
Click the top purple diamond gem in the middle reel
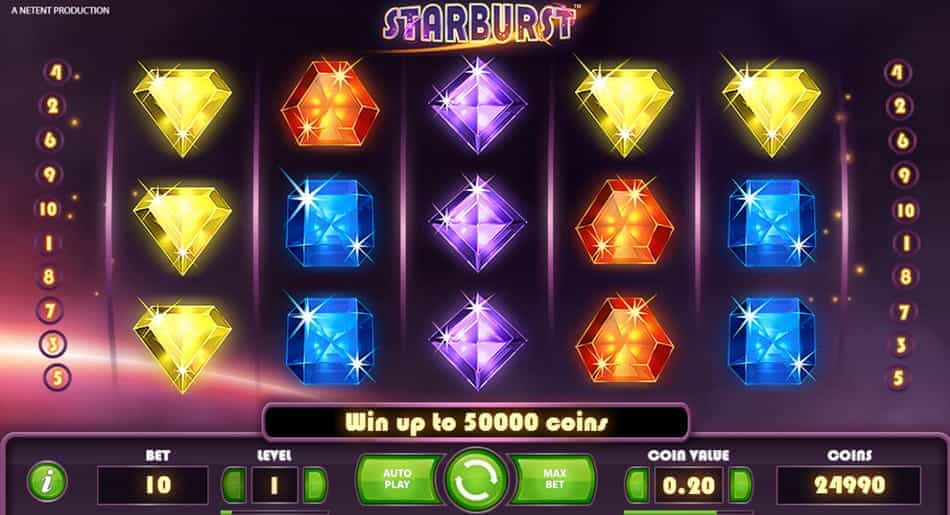click(x=477, y=105)
